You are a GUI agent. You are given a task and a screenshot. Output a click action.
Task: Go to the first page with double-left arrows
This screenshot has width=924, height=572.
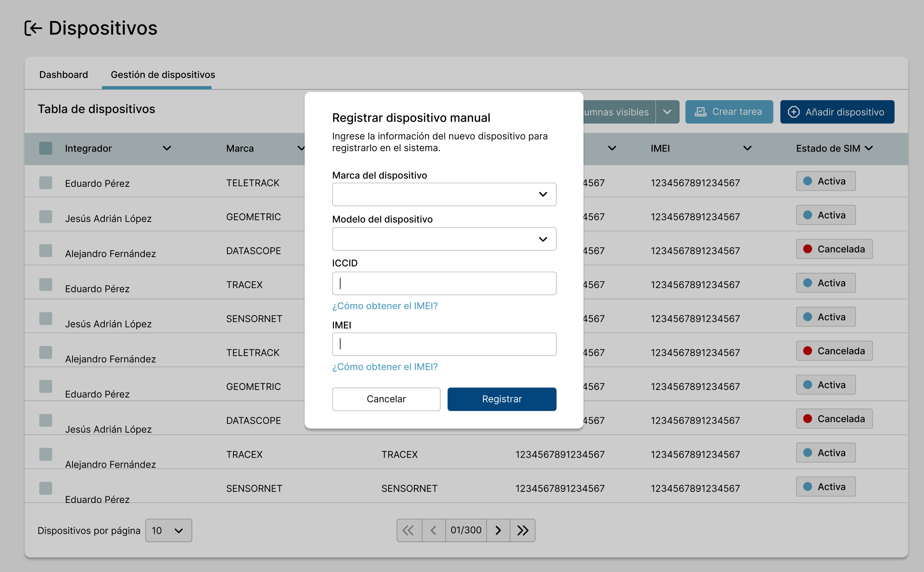coord(408,530)
